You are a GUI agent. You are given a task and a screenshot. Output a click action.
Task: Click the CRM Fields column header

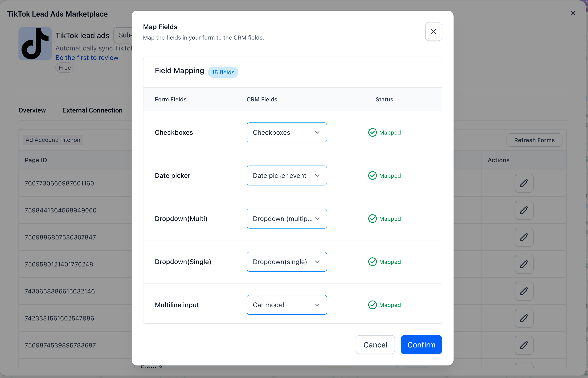[262, 99]
